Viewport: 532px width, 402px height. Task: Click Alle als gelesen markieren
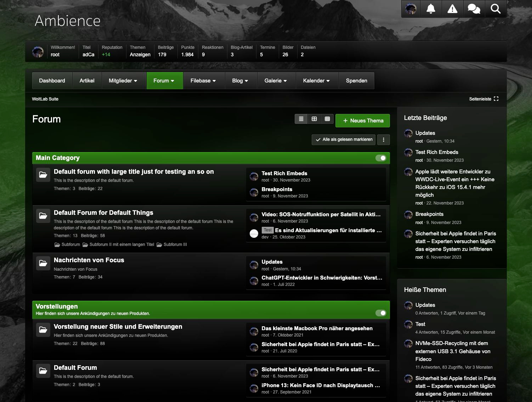[344, 139]
